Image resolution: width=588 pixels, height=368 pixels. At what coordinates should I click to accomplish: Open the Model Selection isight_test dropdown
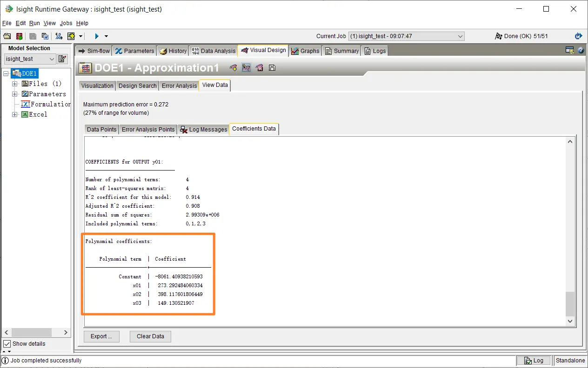coord(52,59)
